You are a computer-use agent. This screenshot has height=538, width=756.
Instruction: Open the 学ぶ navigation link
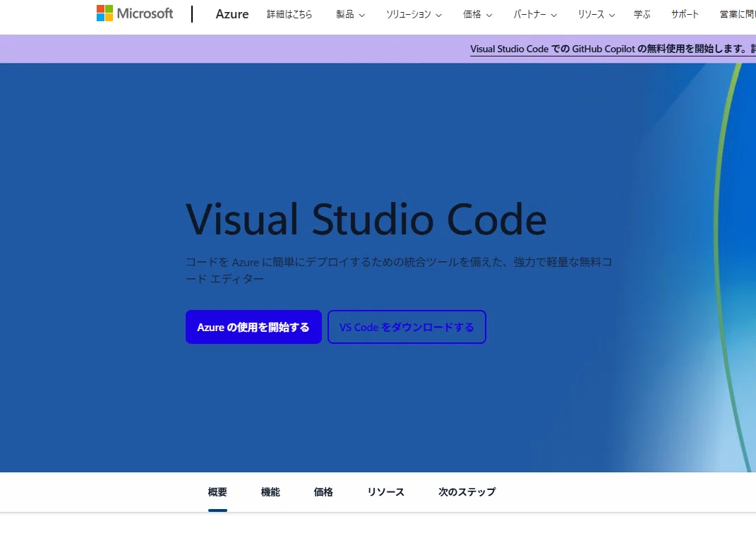[x=642, y=14]
